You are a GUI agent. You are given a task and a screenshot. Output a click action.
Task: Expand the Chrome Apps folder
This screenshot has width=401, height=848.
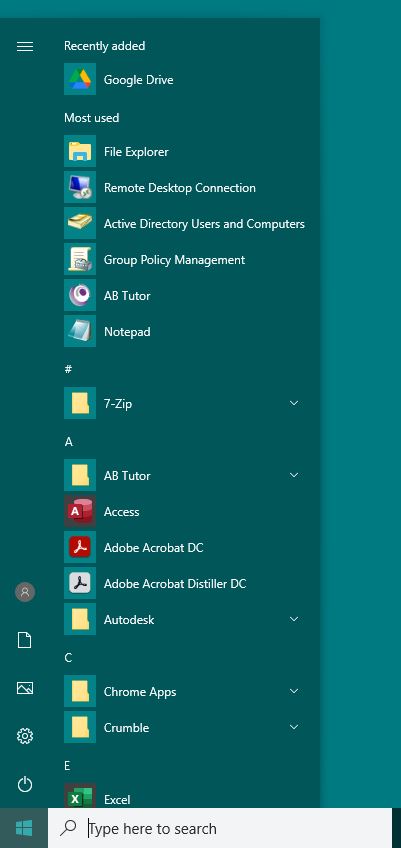[294, 691]
